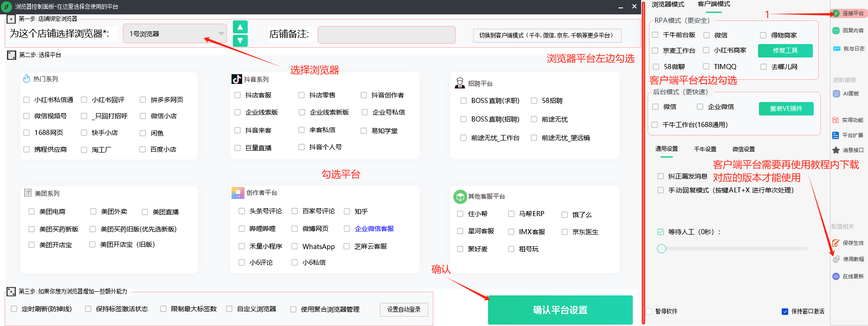
Task: Click the Douyin icon beside 抖音系列
Action: coord(237,79)
